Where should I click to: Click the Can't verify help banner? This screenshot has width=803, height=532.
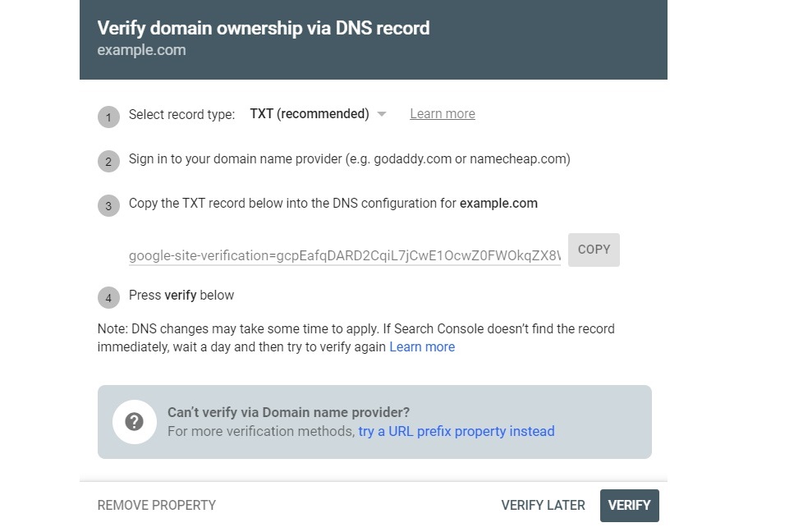(374, 421)
